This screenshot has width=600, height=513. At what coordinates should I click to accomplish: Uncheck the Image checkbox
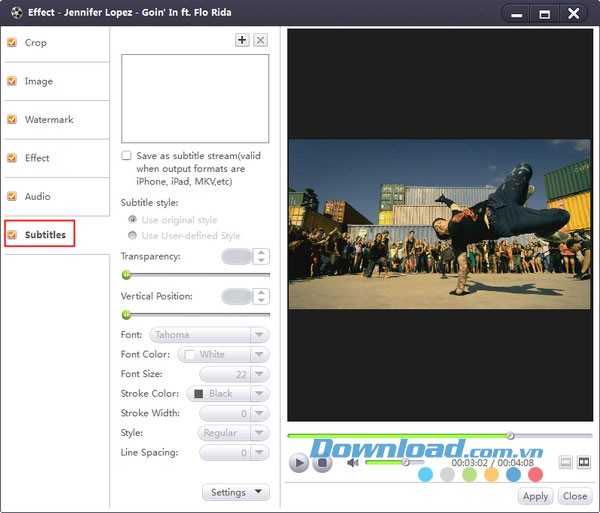(12, 81)
